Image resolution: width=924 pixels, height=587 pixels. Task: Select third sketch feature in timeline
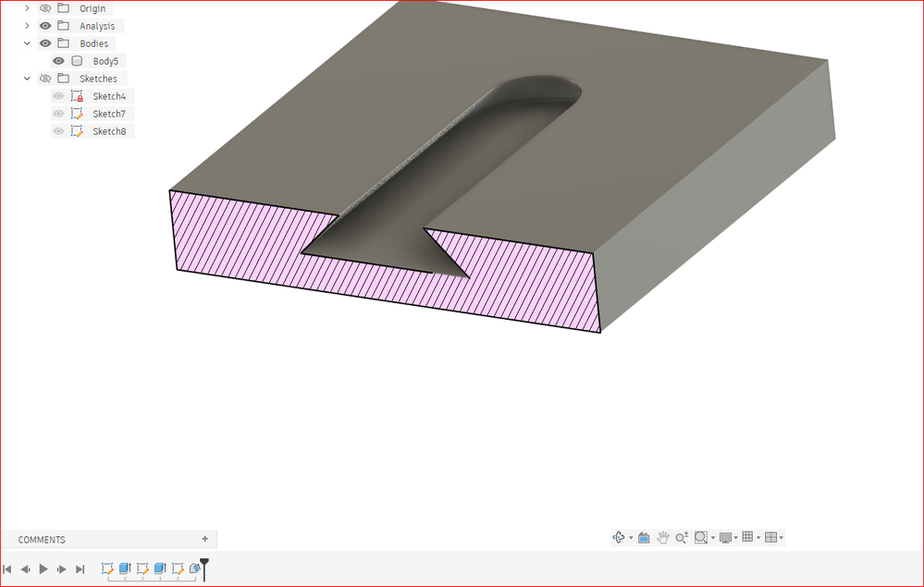click(x=178, y=569)
